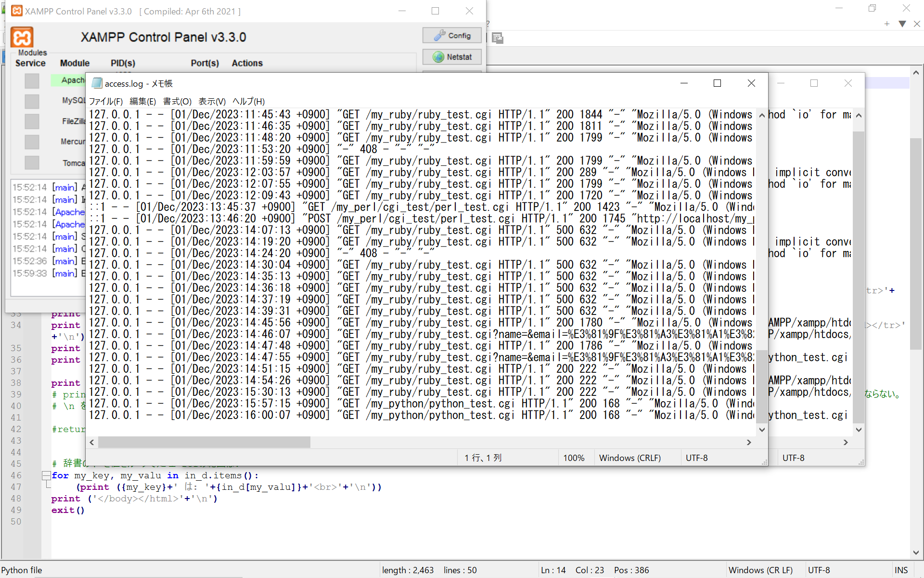
Task: Open the ヘルプ(H) menu in notepad
Action: pos(248,101)
